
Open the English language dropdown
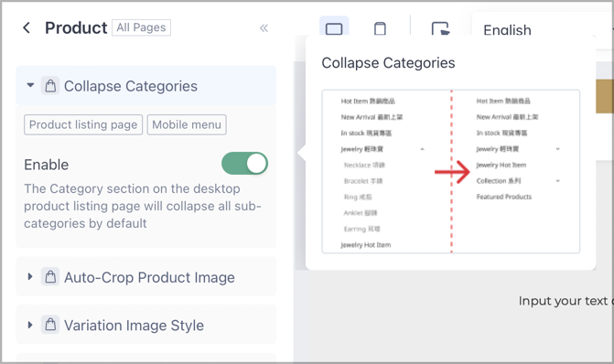coord(543,30)
